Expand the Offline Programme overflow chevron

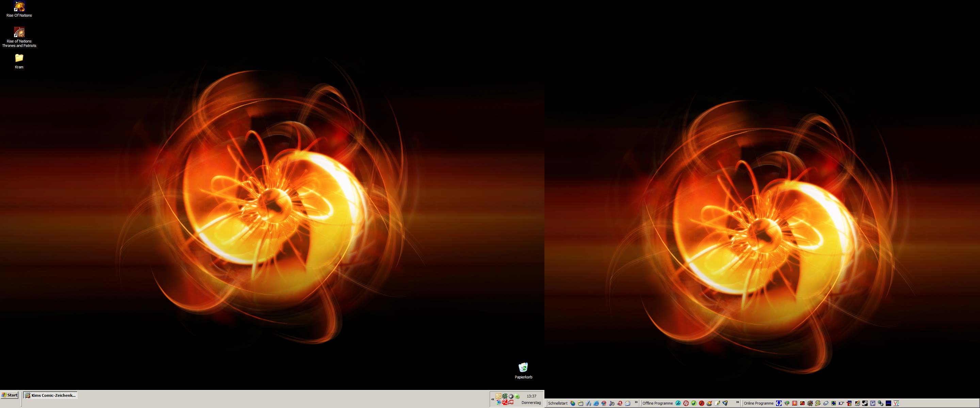click(737, 402)
